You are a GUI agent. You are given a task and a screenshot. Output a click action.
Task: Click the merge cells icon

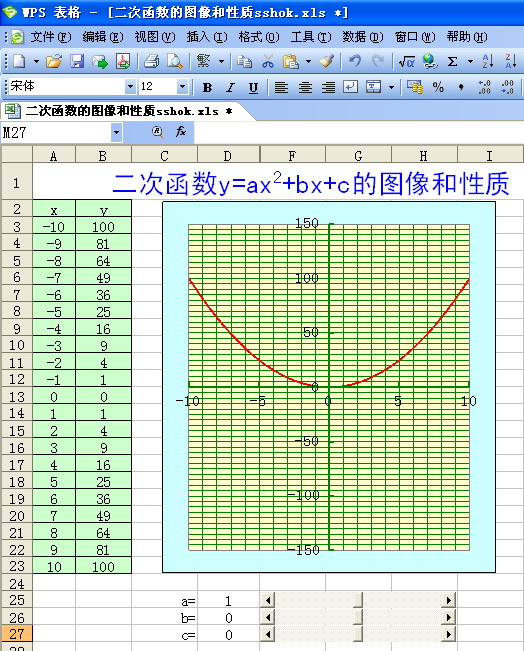pyautogui.click(x=373, y=87)
